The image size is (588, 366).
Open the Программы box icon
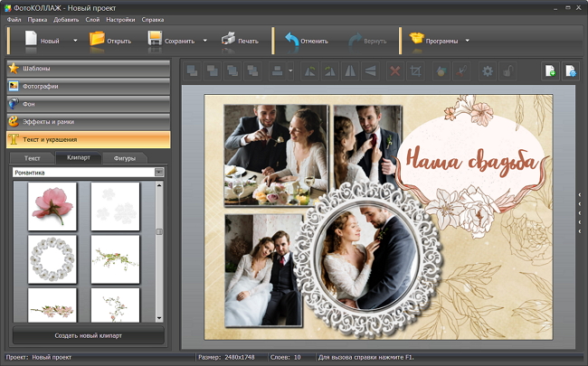coord(417,38)
